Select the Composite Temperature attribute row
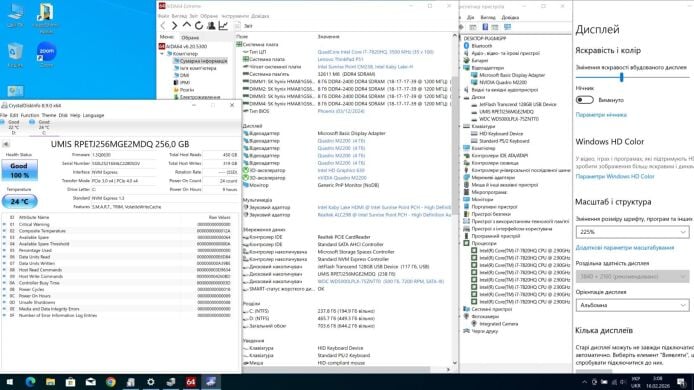The width and height of the screenshot is (694, 390). (117, 231)
